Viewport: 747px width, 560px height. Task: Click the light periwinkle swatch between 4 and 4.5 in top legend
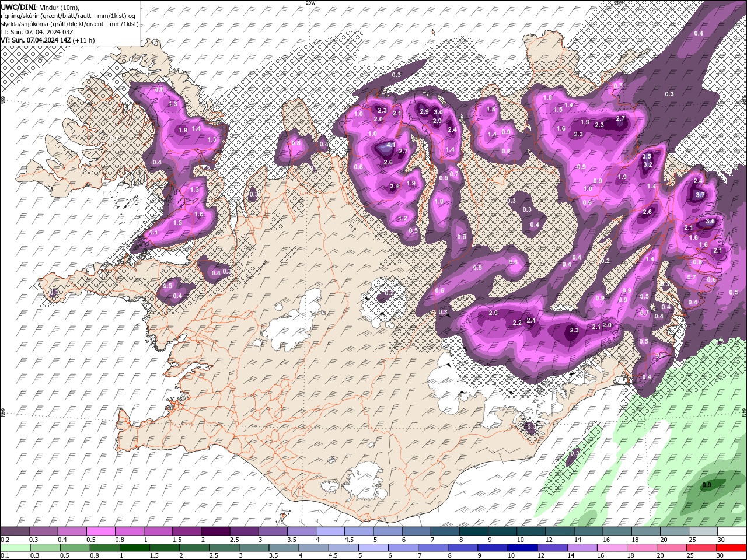click(330, 531)
